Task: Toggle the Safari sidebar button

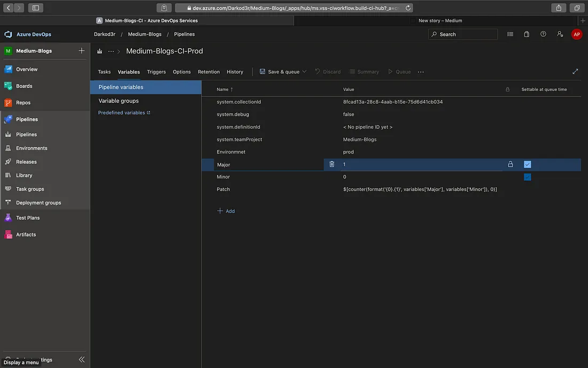Action: point(36,7)
